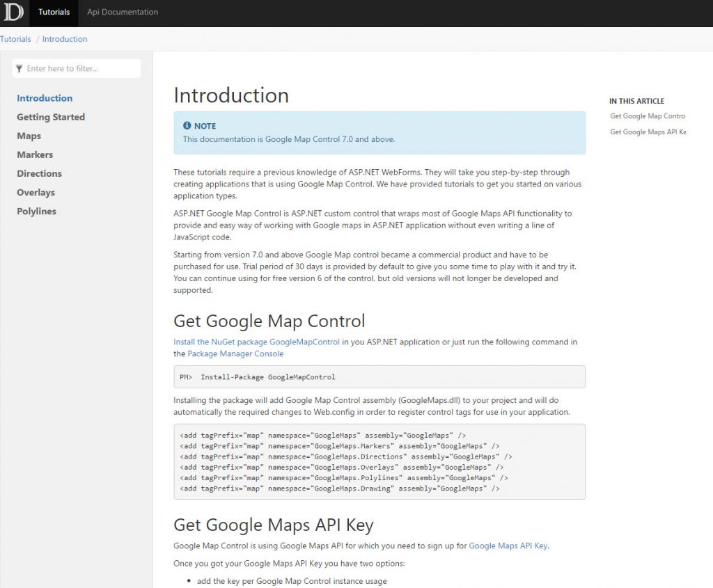
Task: Go to Markers in sidebar
Action: 35,154
